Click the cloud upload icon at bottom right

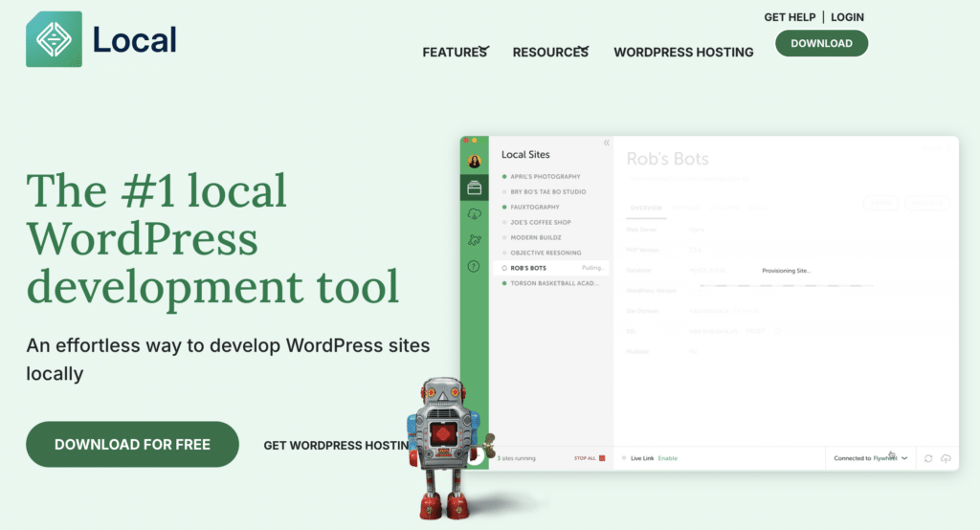click(x=946, y=459)
